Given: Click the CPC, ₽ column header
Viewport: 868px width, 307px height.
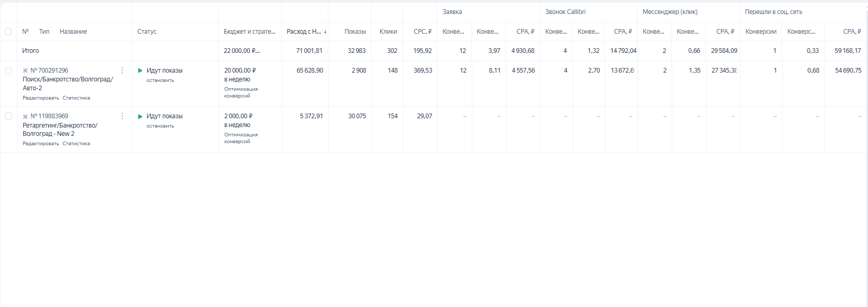Looking at the screenshot, I should [x=422, y=32].
